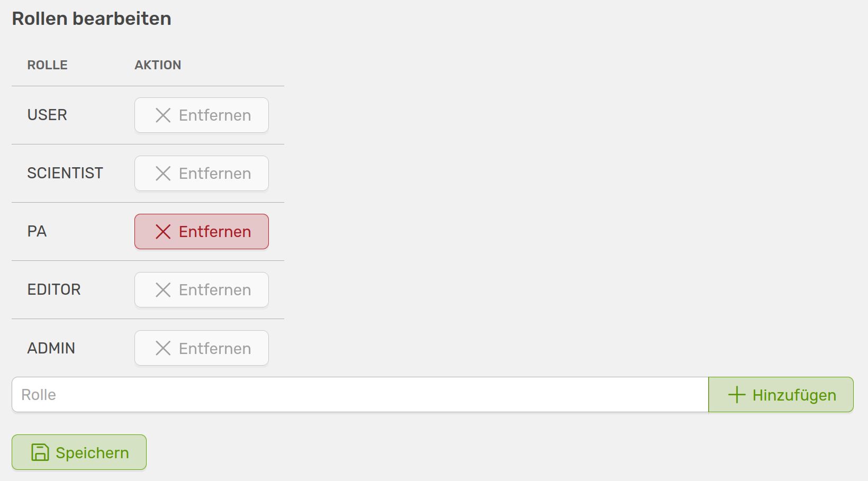Remove the ADMIN role
This screenshot has width=868, height=481.
(x=202, y=348)
